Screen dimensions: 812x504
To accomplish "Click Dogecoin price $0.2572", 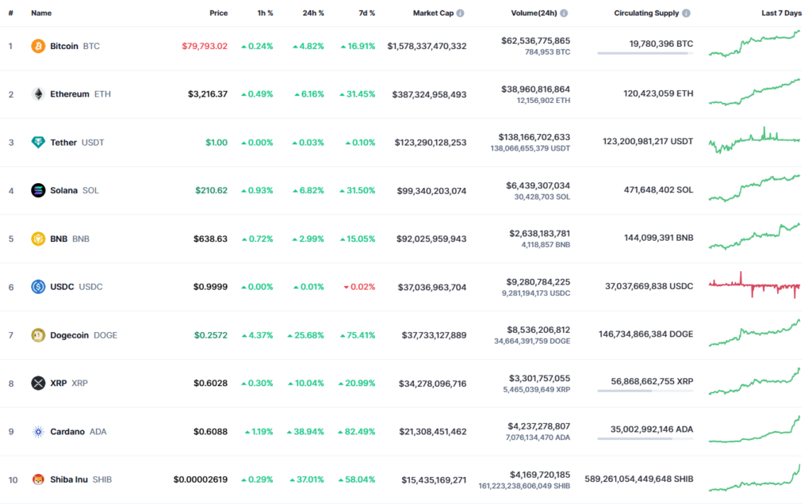I will [x=211, y=335].
